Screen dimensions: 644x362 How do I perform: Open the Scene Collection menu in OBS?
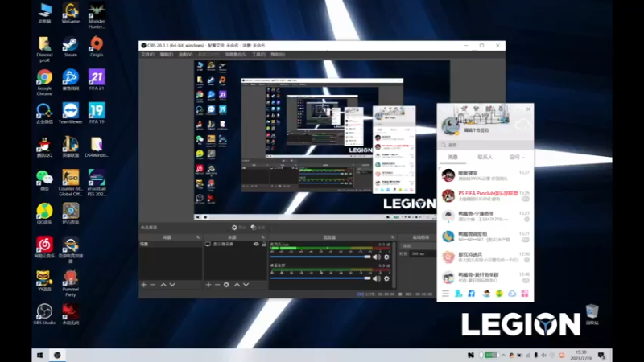tap(236, 55)
